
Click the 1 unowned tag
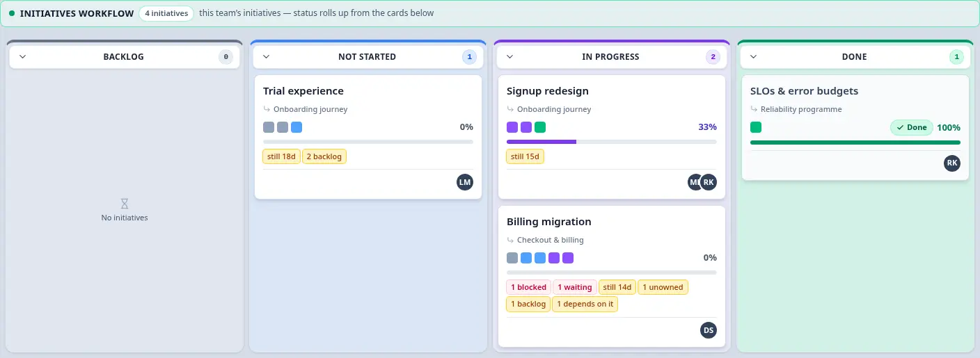[663, 287]
